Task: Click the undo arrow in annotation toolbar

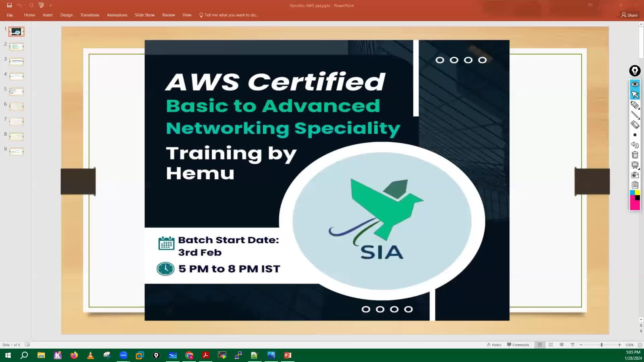Action: (x=635, y=145)
